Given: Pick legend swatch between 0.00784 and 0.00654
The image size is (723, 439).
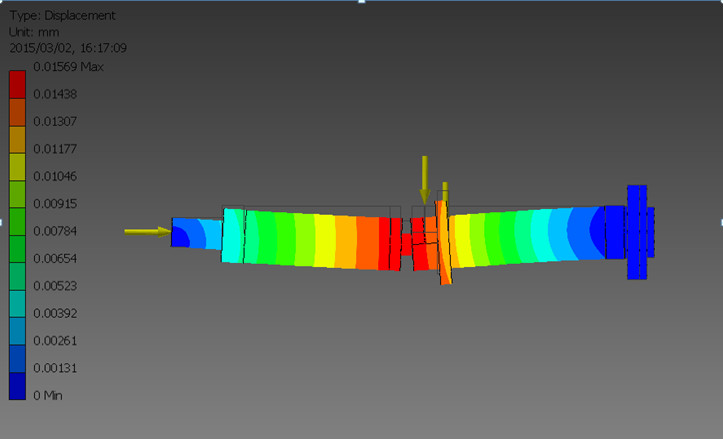Looking at the screenshot, I should pyautogui.click(x=17, y=249).
